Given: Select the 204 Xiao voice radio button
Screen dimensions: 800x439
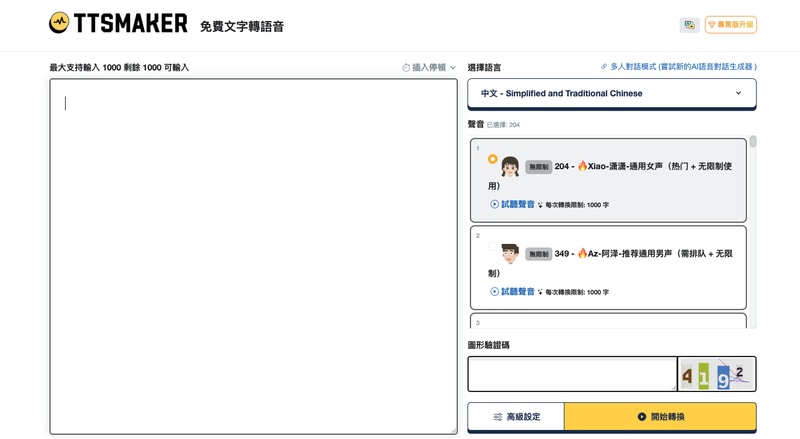Looking at the screenshot, I should click(x=492, y=159).
